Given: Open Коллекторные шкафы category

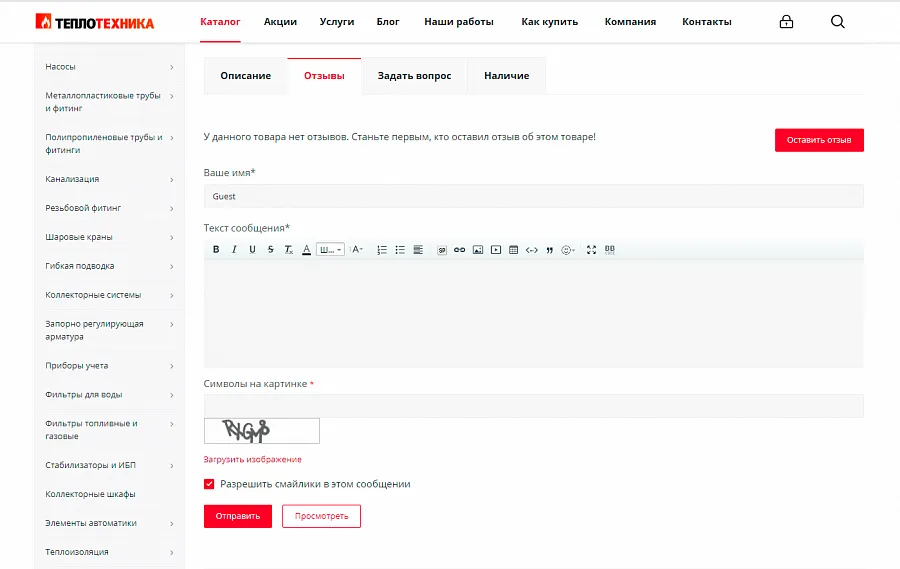Looking at the screenshot, I should pos(91,494).
